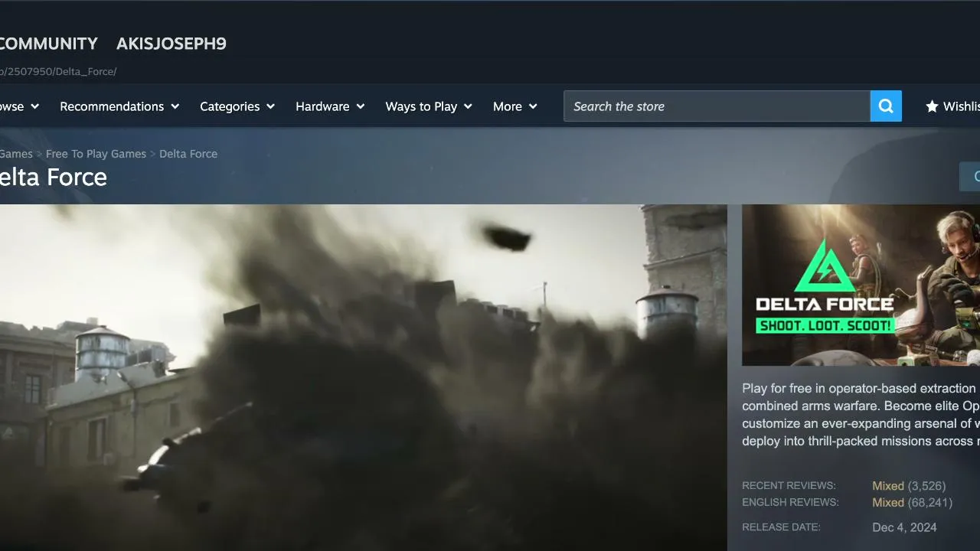Click the RECENT REVIEWS label
Screen dimensions: 980x551
789,486
